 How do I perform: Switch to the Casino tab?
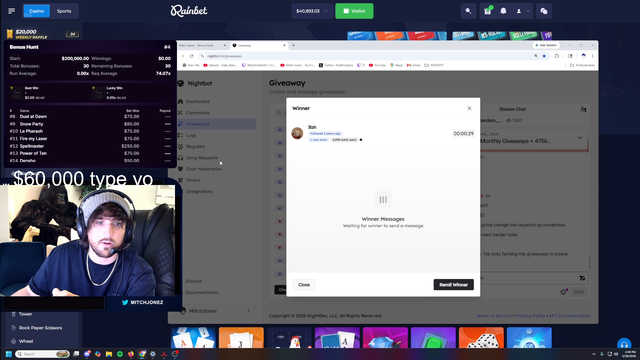tap(36, 11)
